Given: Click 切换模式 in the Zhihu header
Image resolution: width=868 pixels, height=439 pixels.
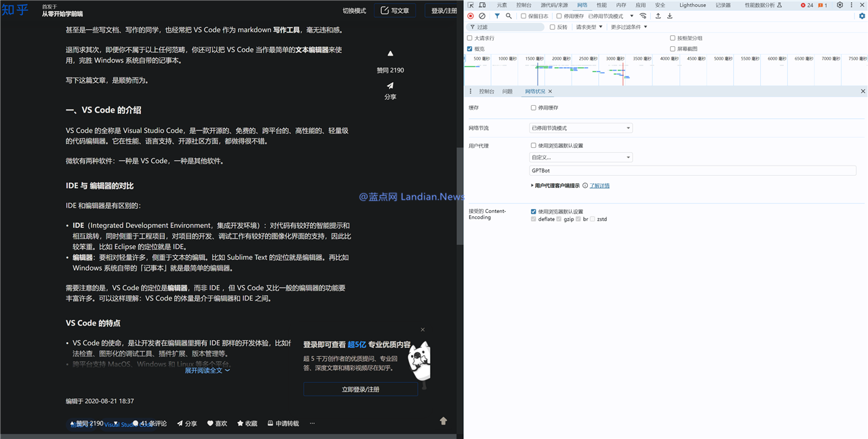Looking at the screenshot, I should pyautogui.click(x=354, y=11).
